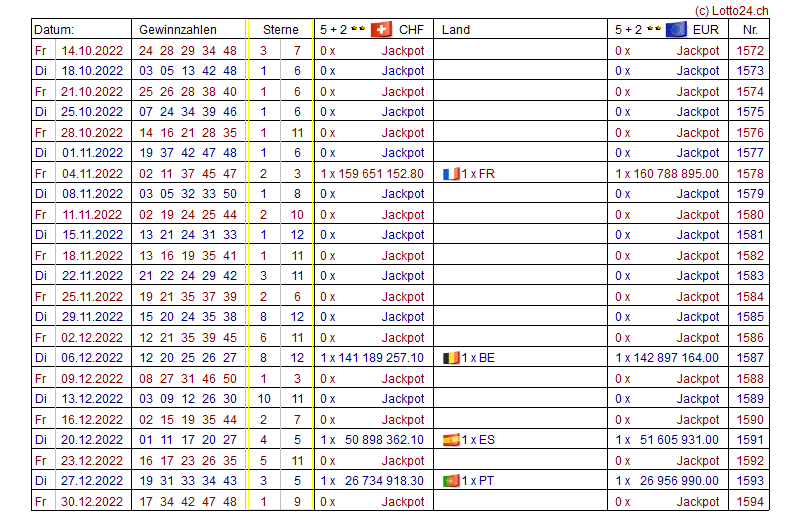Click the Datum column header
The width and height of the screenshot is (800, 530).
pyautogui.click(x=54, y=30)
